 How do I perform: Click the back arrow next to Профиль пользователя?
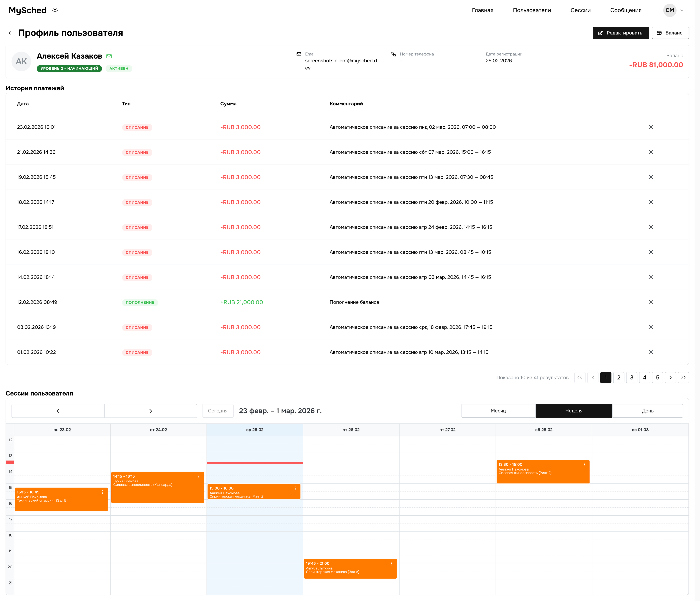pos(10,33)
